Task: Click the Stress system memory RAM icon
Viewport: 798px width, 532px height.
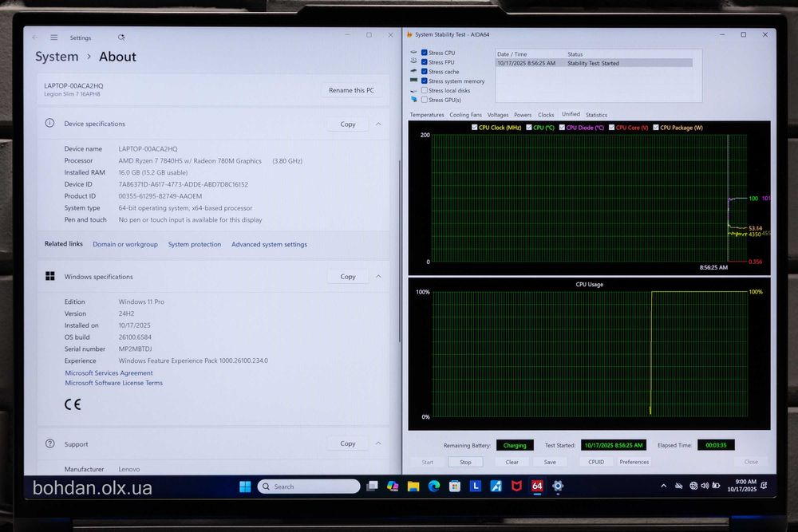Action: [x=413, y=81]
